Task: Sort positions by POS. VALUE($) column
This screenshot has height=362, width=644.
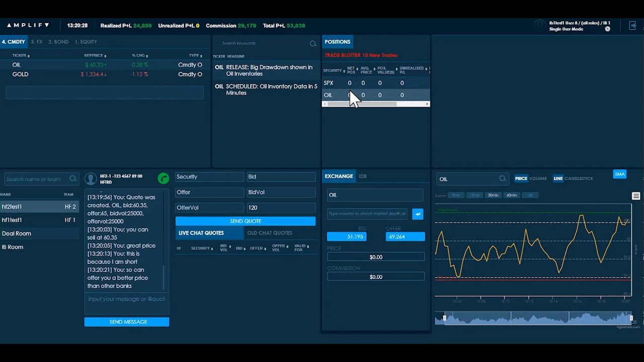Action: tap(387, 70)
